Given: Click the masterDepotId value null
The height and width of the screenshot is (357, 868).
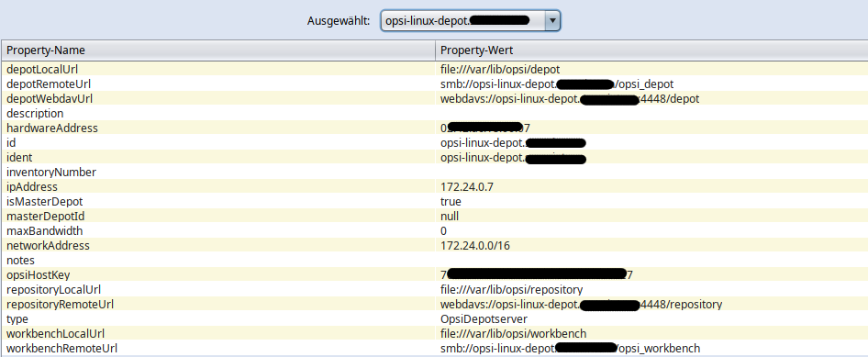Looking at the screenshot, I should [x=450, y=216].
